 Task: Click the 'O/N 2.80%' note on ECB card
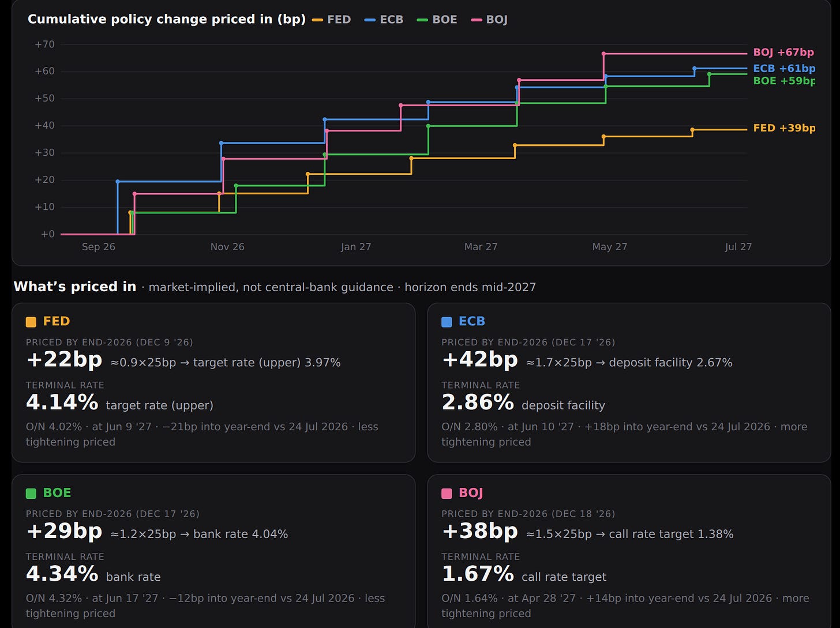[624, 434]
